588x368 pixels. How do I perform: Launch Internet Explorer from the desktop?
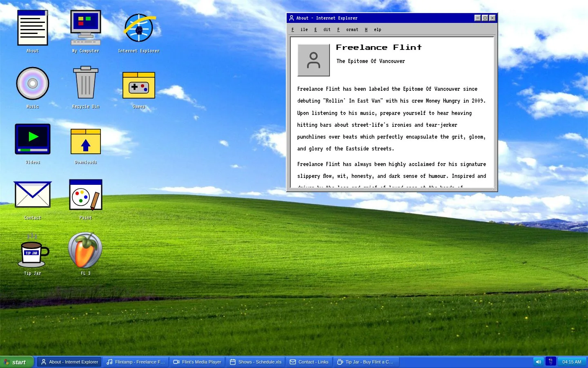[139, 32]
